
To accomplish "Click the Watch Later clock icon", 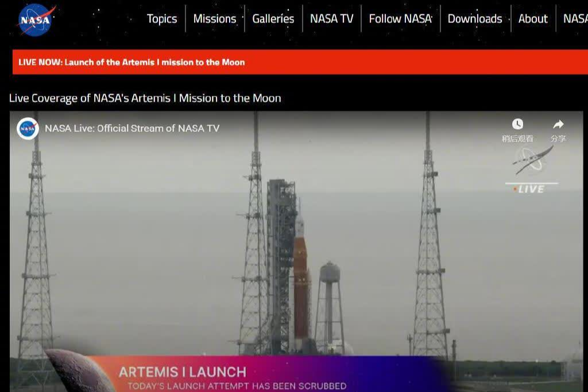I will click(x=517, y=124).
